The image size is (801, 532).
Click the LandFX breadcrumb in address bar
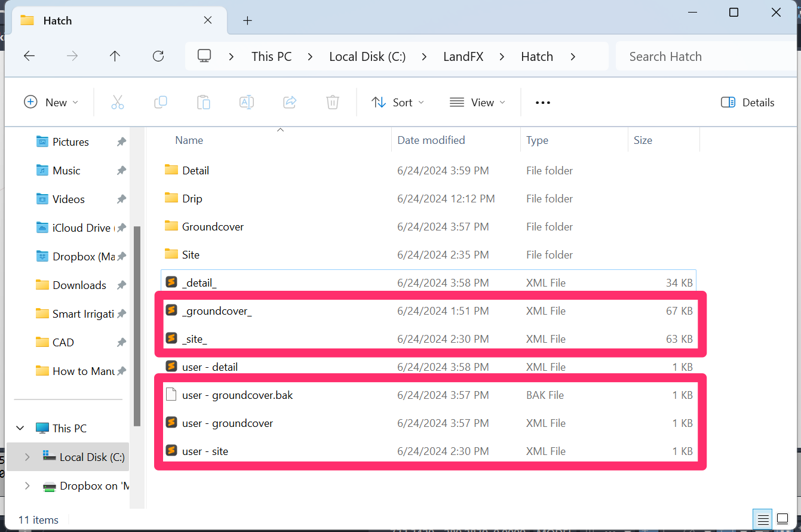pyautogui.click(x=463, y=56)
